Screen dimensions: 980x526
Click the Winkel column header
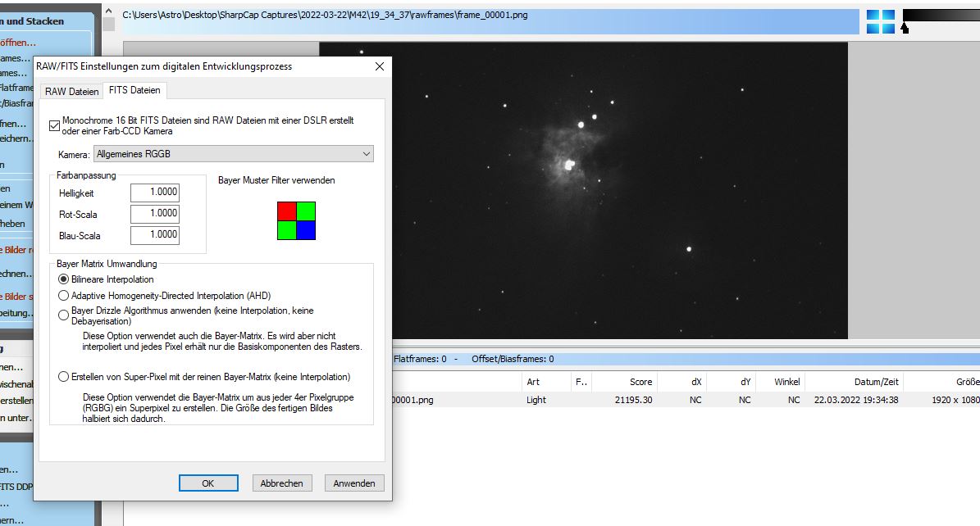pos(779,382)
